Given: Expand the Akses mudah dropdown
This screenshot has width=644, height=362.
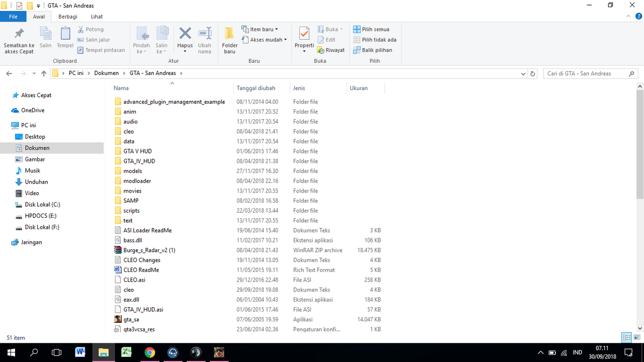Looking at the screenshot, I should point(264,40).
